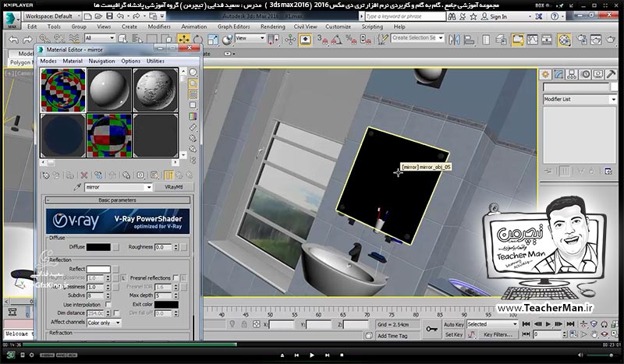Screen dimensions: 624x364
Task: Click the Render Setup icon
Action: click(581, 40)
